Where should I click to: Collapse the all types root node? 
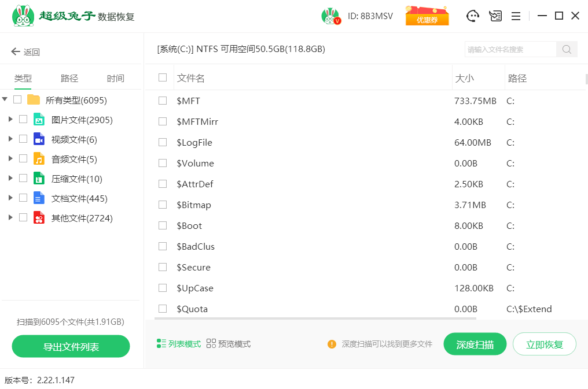click(x=5, y=99)
